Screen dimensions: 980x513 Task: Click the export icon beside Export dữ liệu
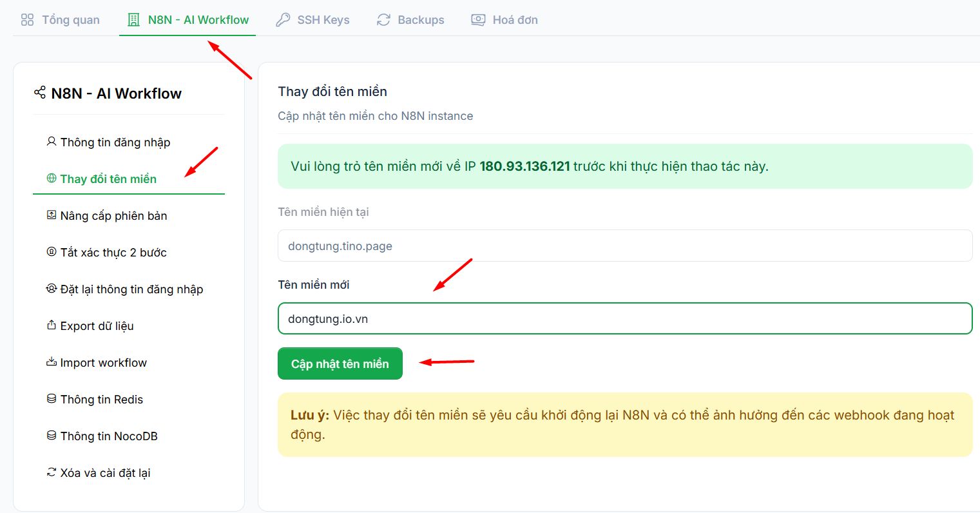tap(52, 325)
